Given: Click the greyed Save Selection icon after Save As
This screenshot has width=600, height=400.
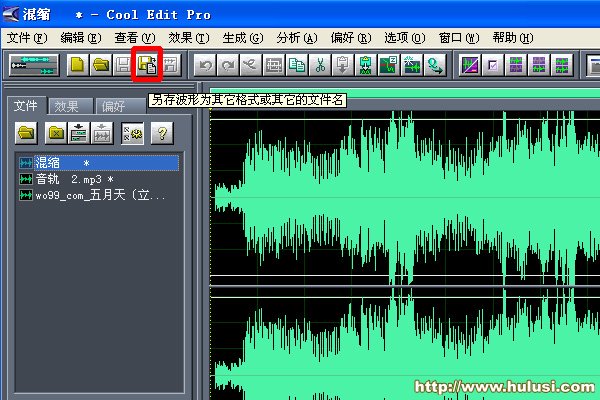Looking at the screenshot, I should coord(170,65).
